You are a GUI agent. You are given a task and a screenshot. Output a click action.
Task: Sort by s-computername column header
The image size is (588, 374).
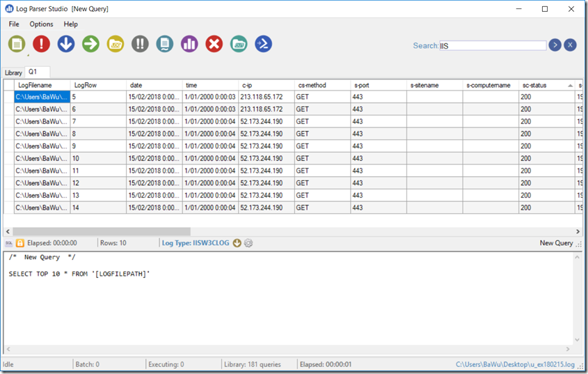491,85
